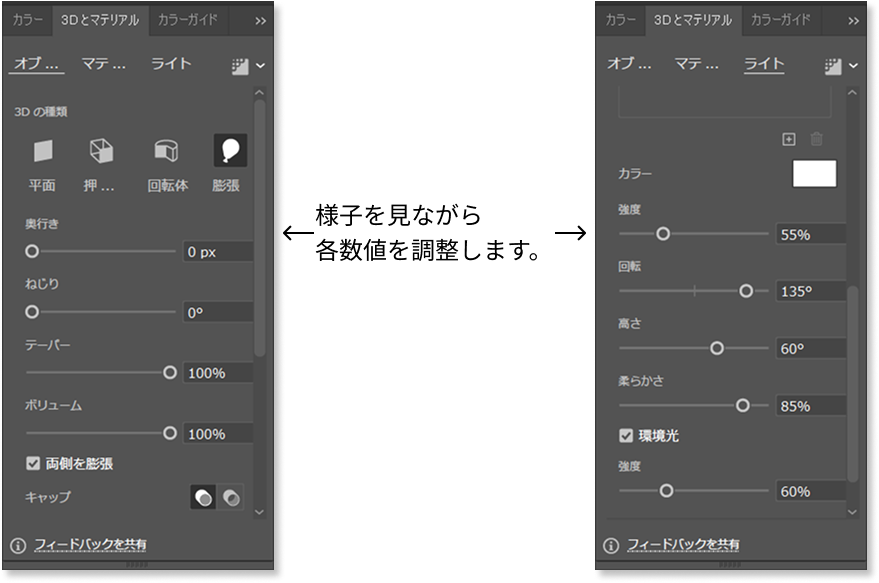Click the add new light plus icon
This screenshot has height=583, width=879.
(788, 140)
